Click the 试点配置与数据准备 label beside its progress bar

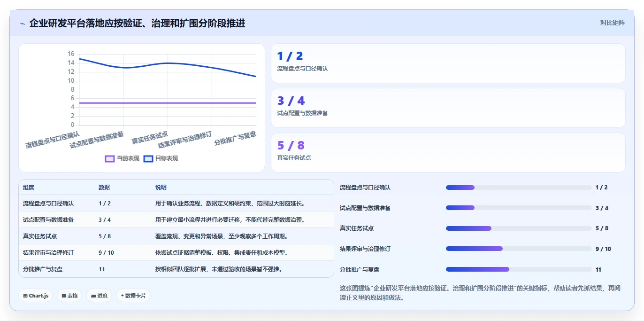pos(365,208)
